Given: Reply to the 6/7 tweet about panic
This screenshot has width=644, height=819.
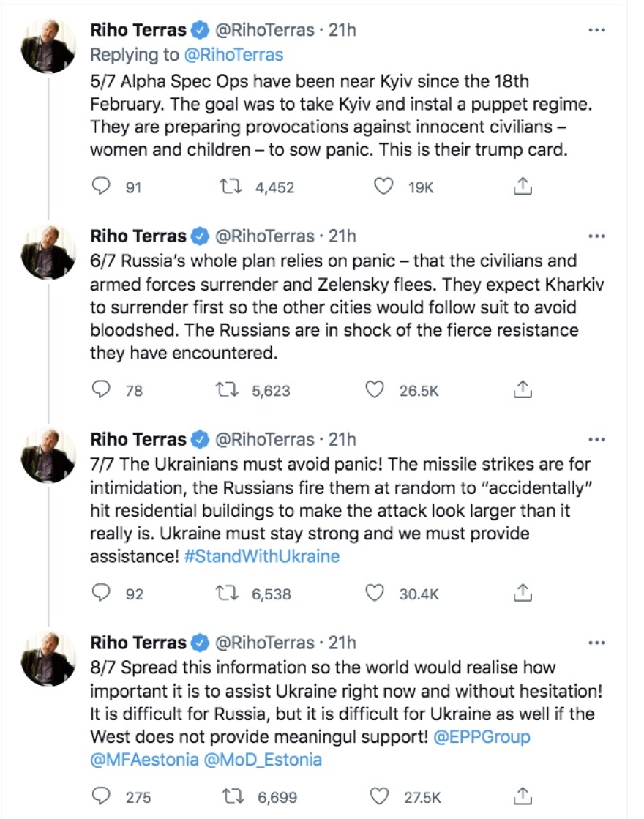Looking at the screenshot, I should (x=100, y=391).
